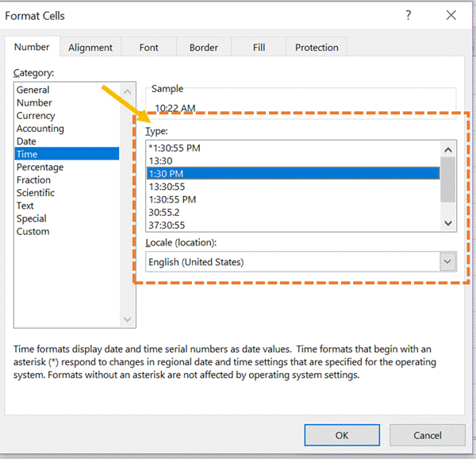Pick the Percentage category
Screen dimensions: 476x459
point(67,167)
